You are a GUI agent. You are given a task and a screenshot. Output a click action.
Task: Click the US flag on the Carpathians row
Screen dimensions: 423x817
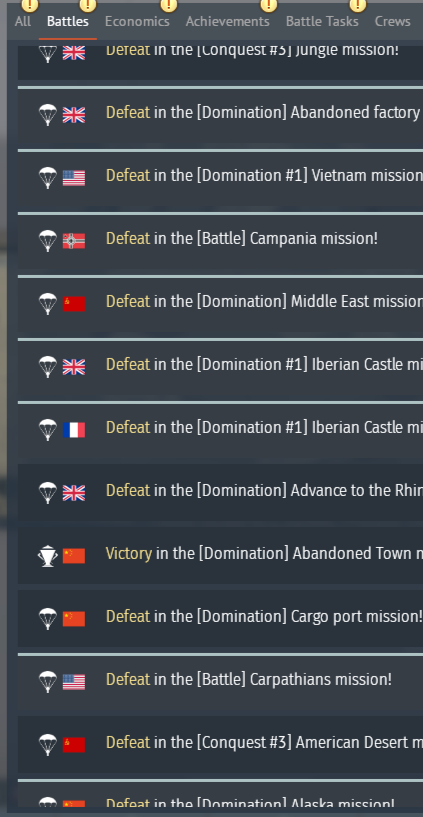click(x=74, y=682)
